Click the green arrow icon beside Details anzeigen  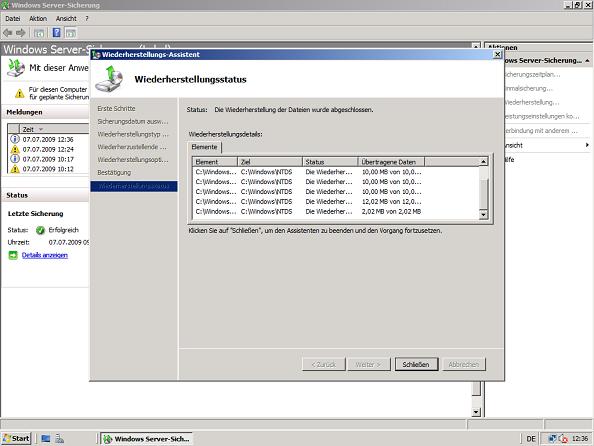(x=13, y=255)
